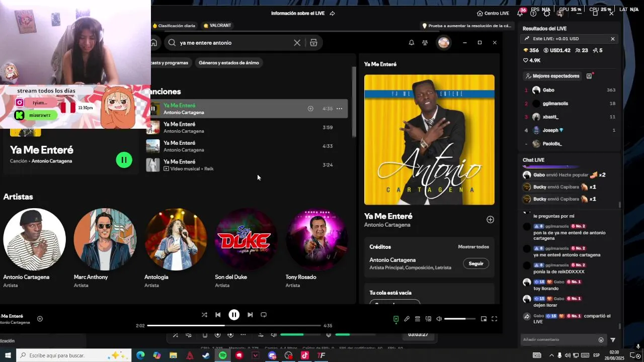Open lyrics with the microphone icon
Image resolution: width=644 pixels, height=362 pixels.
click(407, 319)
